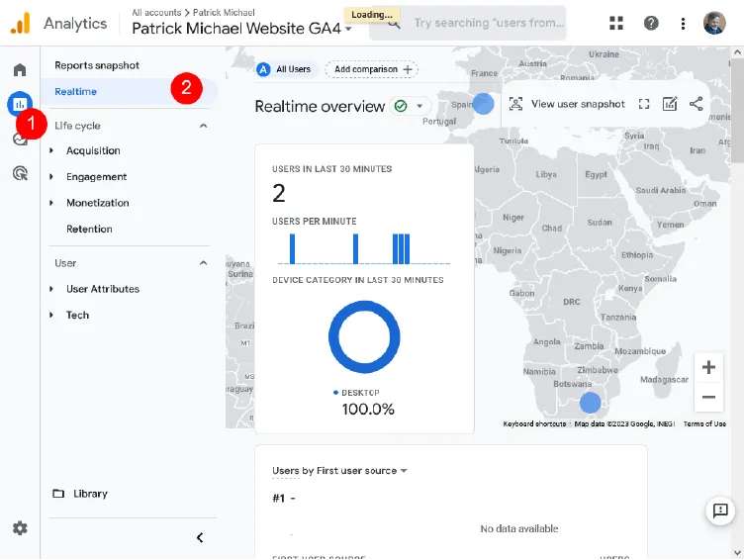Image resolution: width=744 pixels, height=560 pixels.
Task: Open the property selector dropdown arrow
Action: 348,29
